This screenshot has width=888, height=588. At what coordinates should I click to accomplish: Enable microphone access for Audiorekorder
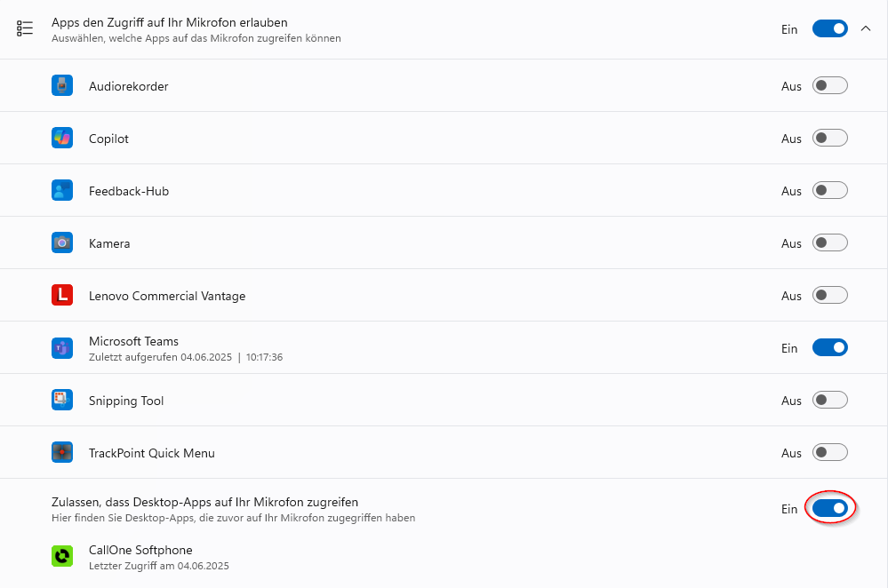pyautogui.click(x=829, y=85)
